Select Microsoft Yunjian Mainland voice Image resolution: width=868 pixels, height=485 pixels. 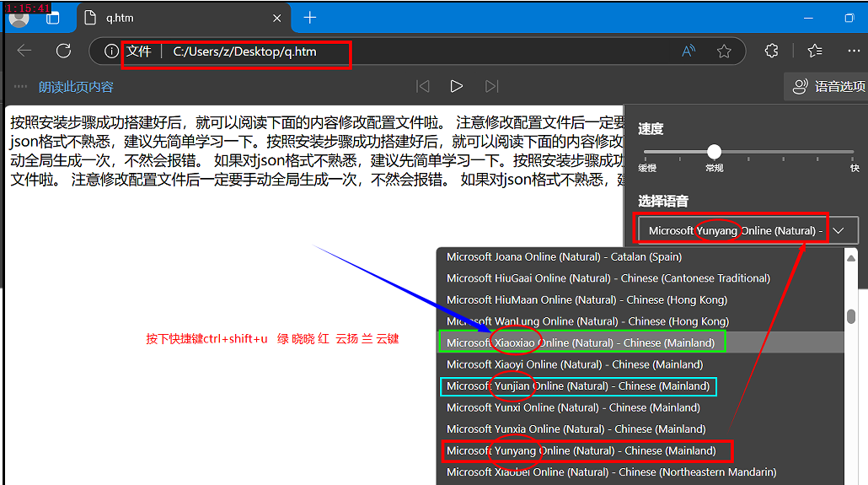(640, 385)
